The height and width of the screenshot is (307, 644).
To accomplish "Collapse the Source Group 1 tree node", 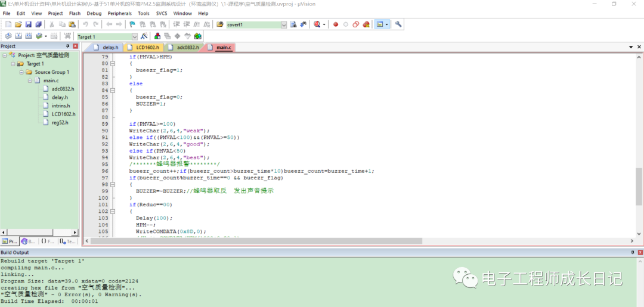I will (x=21, y=72).
